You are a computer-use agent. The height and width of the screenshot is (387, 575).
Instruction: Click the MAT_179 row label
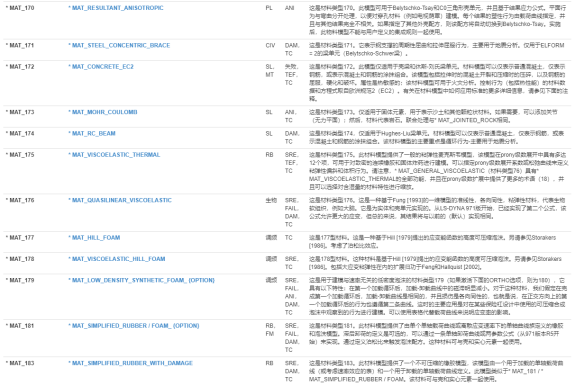pyautogui.click(x=20, y=280)
